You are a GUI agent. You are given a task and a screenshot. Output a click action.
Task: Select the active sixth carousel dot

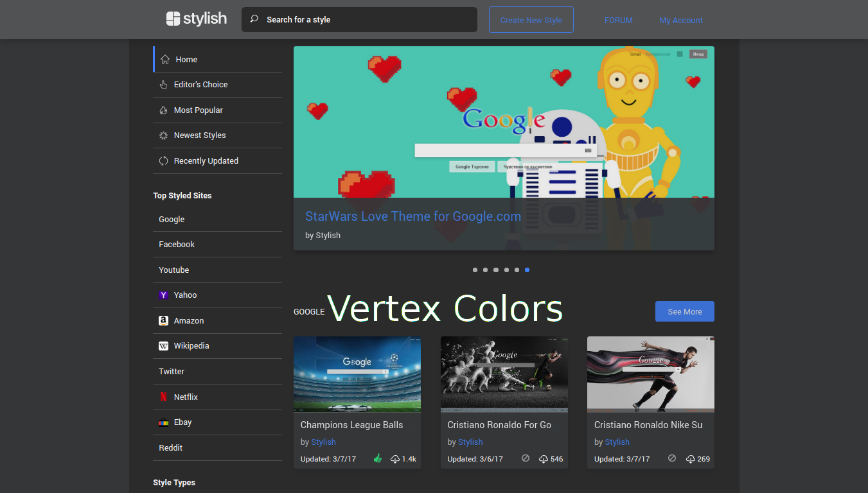(527, 270)
